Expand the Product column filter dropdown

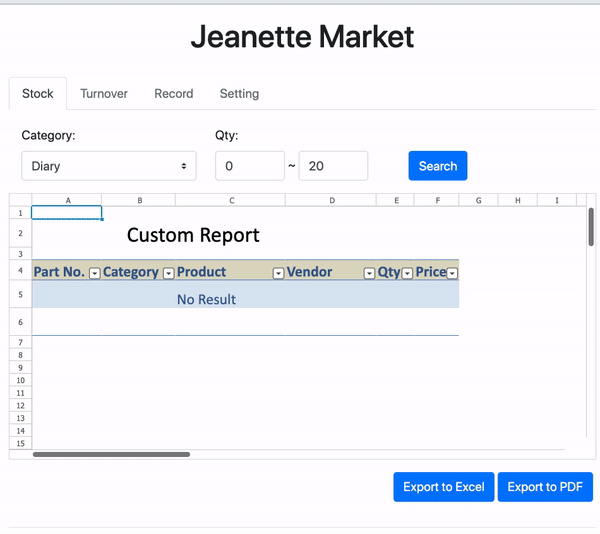click(278, 273)
